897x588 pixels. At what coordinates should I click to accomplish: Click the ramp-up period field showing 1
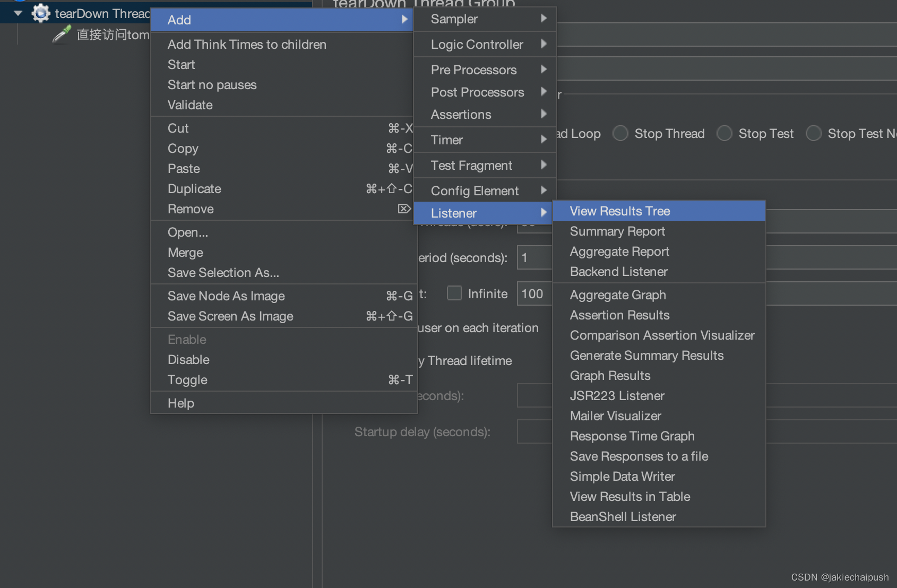(535, 258)
